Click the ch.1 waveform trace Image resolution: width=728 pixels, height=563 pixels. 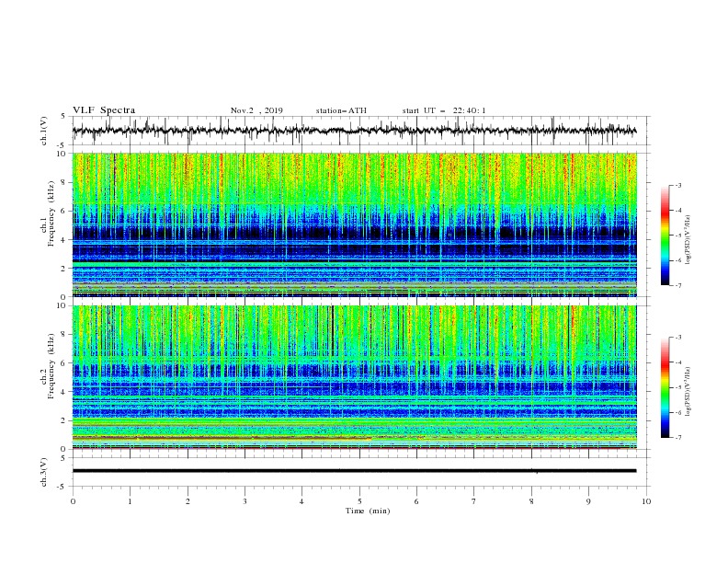pos(354,131)
